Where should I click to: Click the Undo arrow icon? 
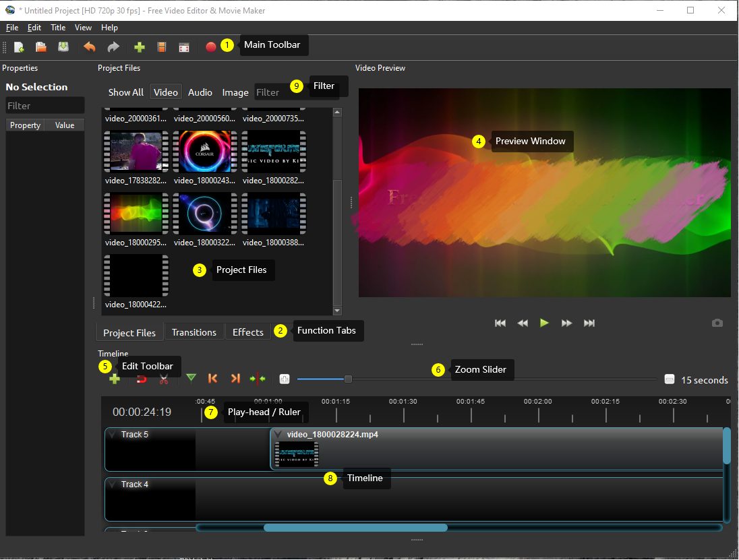coord(89,47)
